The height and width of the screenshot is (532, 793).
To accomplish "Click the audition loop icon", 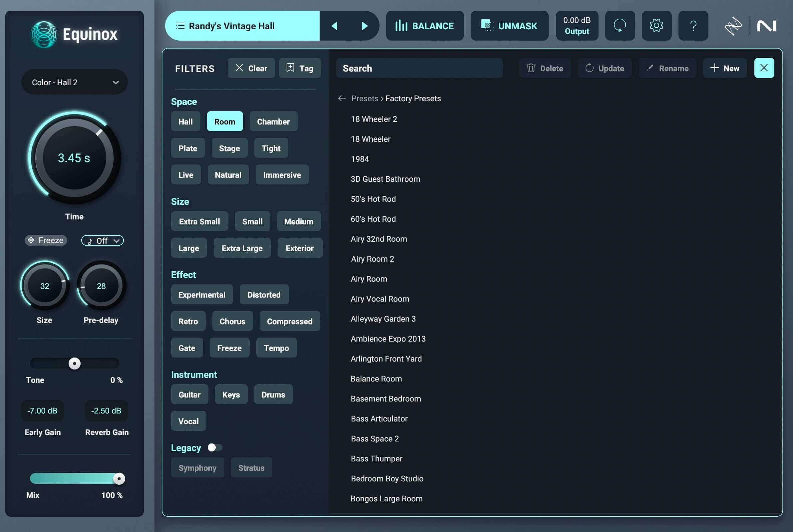I will pyautogui.click(x=620, y=26).
